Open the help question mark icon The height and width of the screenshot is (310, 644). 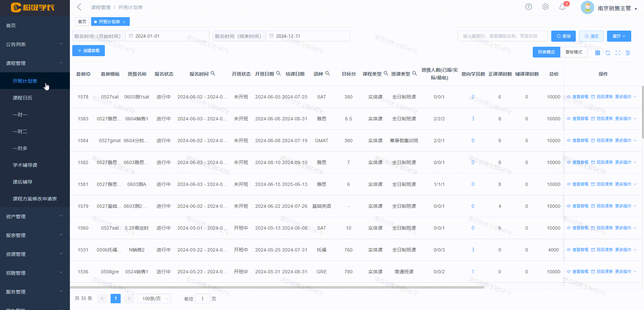(x=528, y=7)
